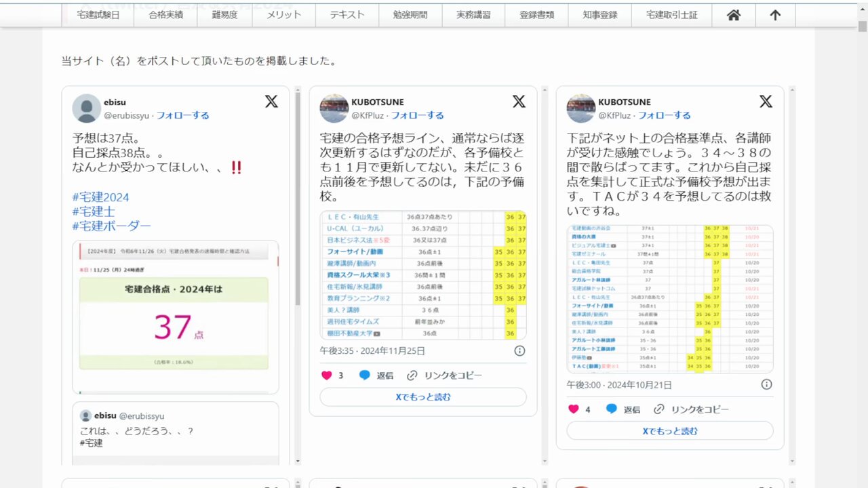Image resolution: width=868 pixels, height=488 pixels.
Task: Open ebisu profile avatar
Action: coord(87,108)
